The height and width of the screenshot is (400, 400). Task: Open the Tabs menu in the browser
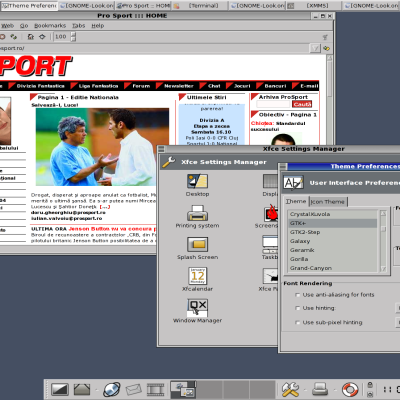pos(79,26)
